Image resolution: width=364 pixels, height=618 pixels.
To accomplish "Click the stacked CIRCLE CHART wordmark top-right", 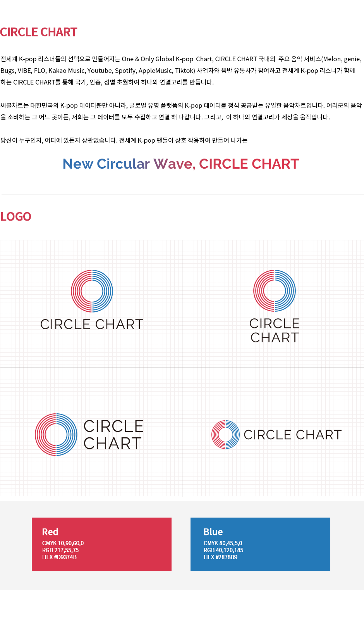I will 275,330.
